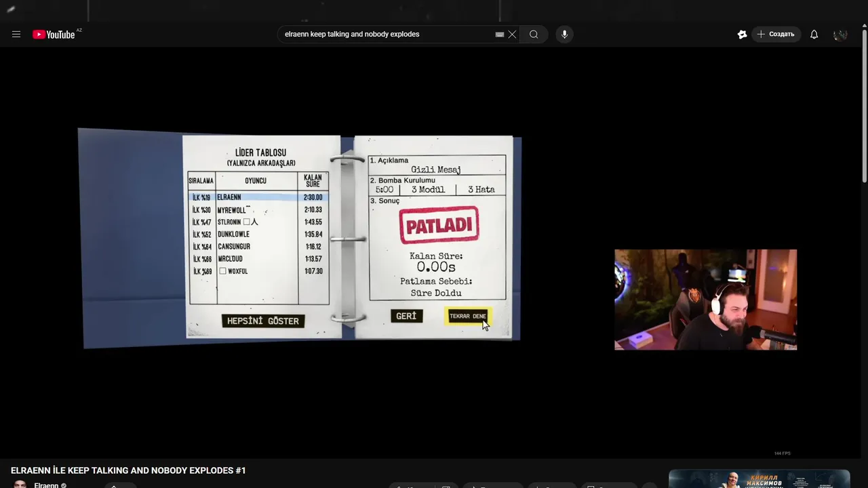Open the flower-shaped icon beside Создать
Viewport: 868px width, 488px height.
[x=742, y=35]
